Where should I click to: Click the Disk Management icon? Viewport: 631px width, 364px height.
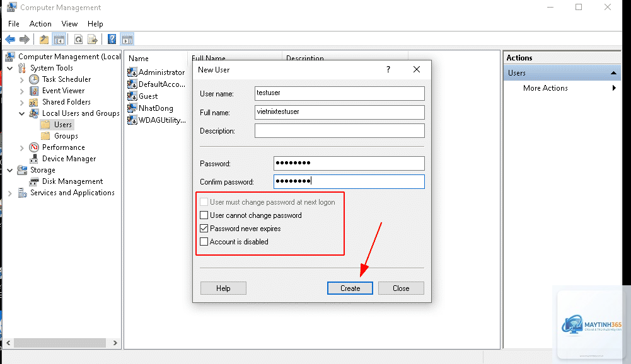[34, 181]
